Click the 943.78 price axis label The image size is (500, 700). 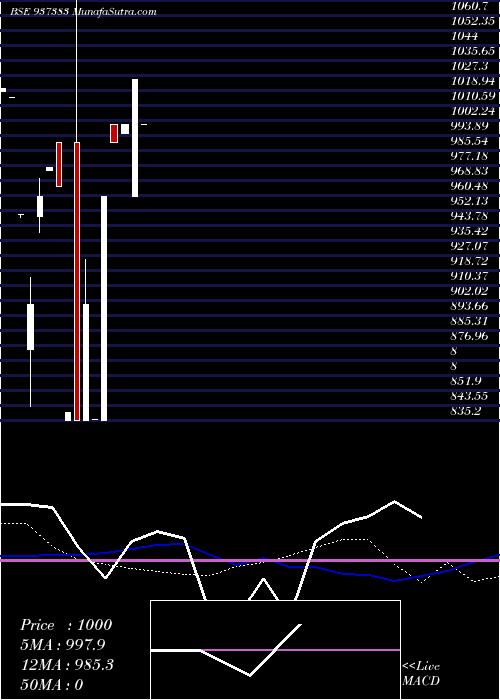coord(469,216)
